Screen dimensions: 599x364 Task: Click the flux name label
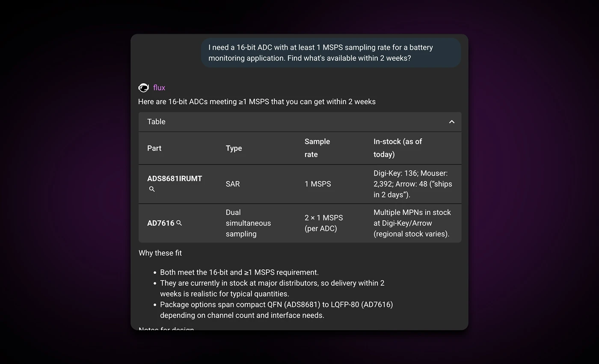click(158, 87)
